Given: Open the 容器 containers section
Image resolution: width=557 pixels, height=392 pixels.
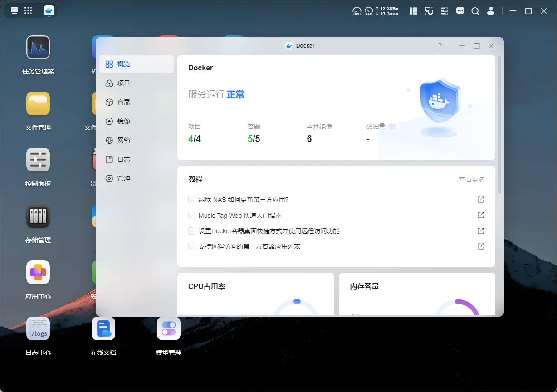Looking at the screenshot, I should (x=136, y=102).
